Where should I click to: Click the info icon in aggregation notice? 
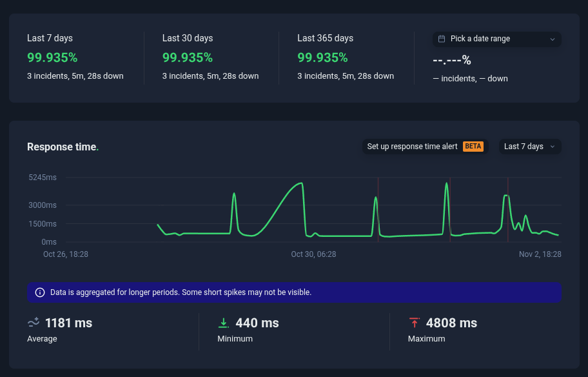[39, 292]
